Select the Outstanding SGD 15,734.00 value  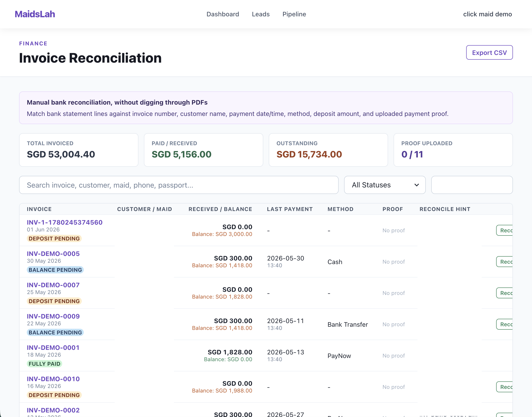click(309, 154)
